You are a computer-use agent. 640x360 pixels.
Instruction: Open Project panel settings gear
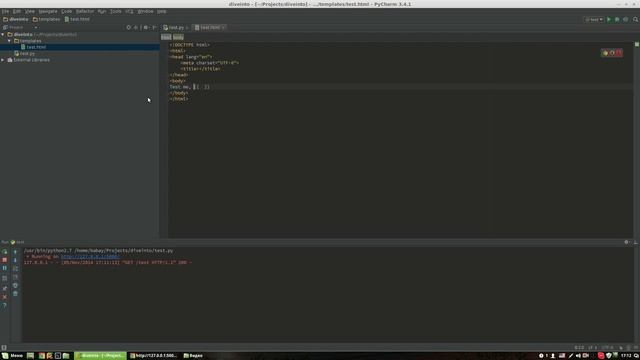pyautogui.click(x=146, y=27)
